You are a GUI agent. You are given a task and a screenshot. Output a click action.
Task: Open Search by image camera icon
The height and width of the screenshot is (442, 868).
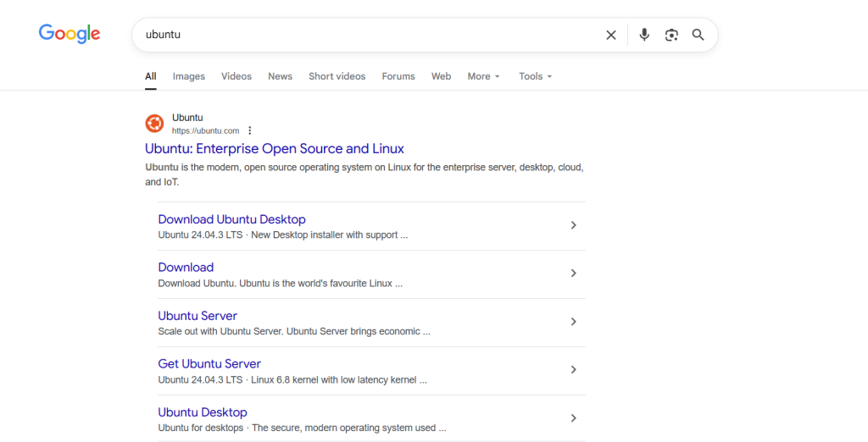(671, 35)
